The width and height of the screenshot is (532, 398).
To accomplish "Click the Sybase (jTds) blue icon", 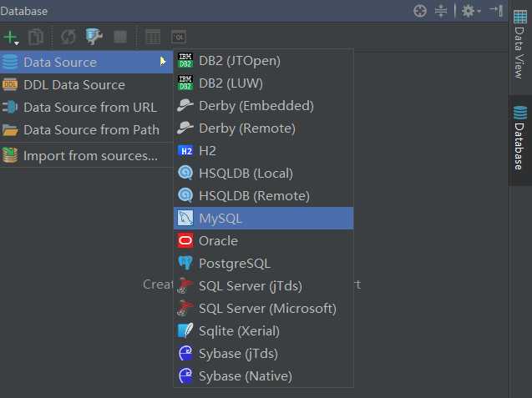I will click(x=185, y=353).
